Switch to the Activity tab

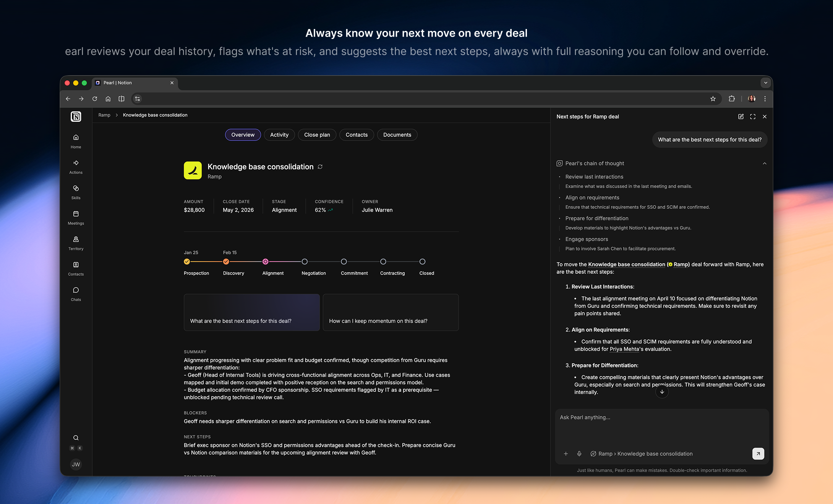(279, 135)
